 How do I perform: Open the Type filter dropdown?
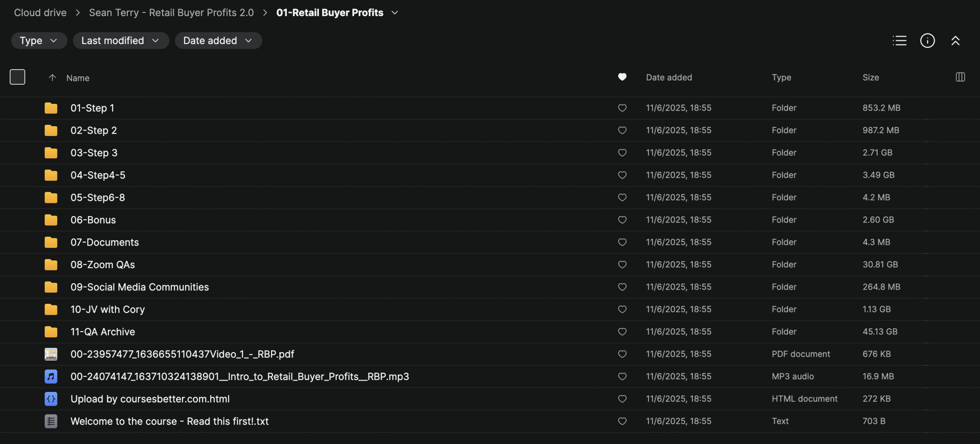point(39,41)
